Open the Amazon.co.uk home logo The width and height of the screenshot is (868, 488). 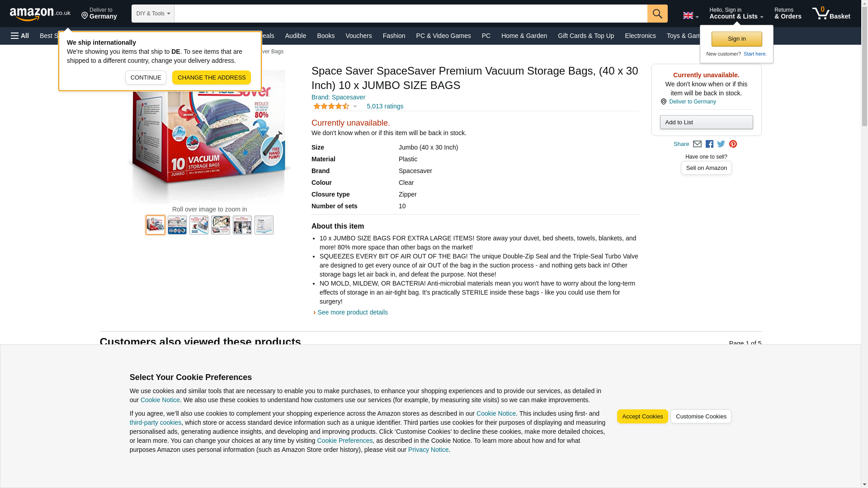coord(40,14)
